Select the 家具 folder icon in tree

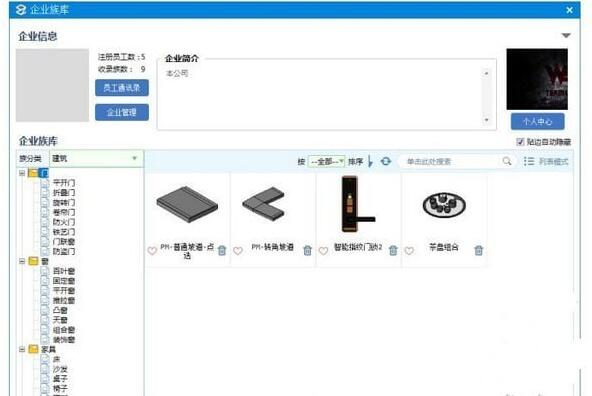click(x=33, y=349)
